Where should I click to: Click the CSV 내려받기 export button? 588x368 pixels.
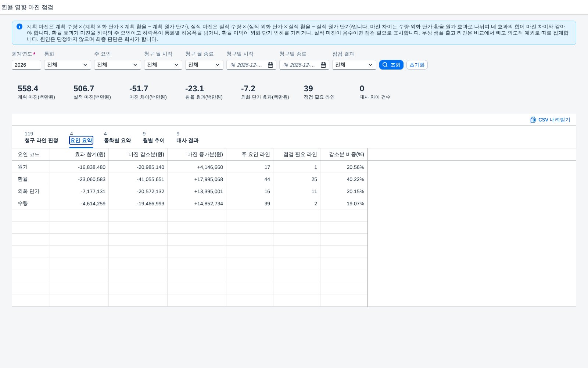click(x=550, y=120)
